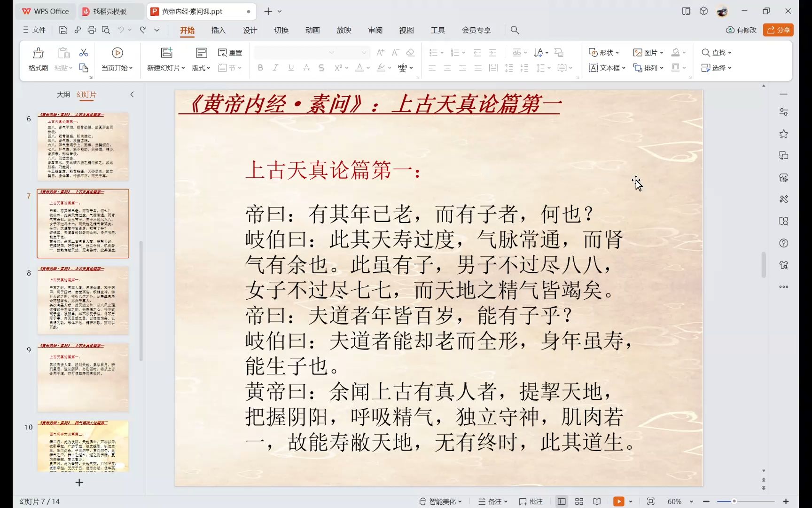Switch to Animation (动画) tab

click(x=312, y=30)
